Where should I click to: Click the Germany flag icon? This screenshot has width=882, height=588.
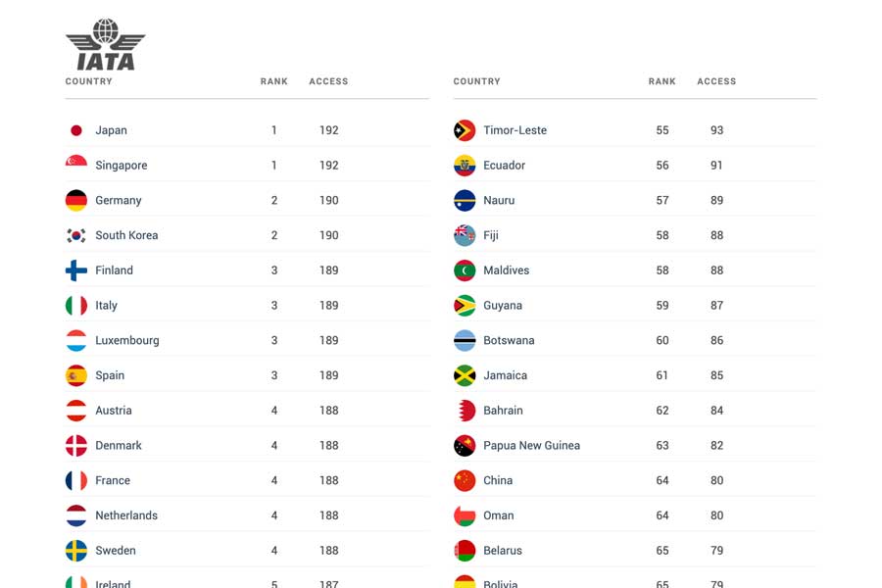(76, 201)
